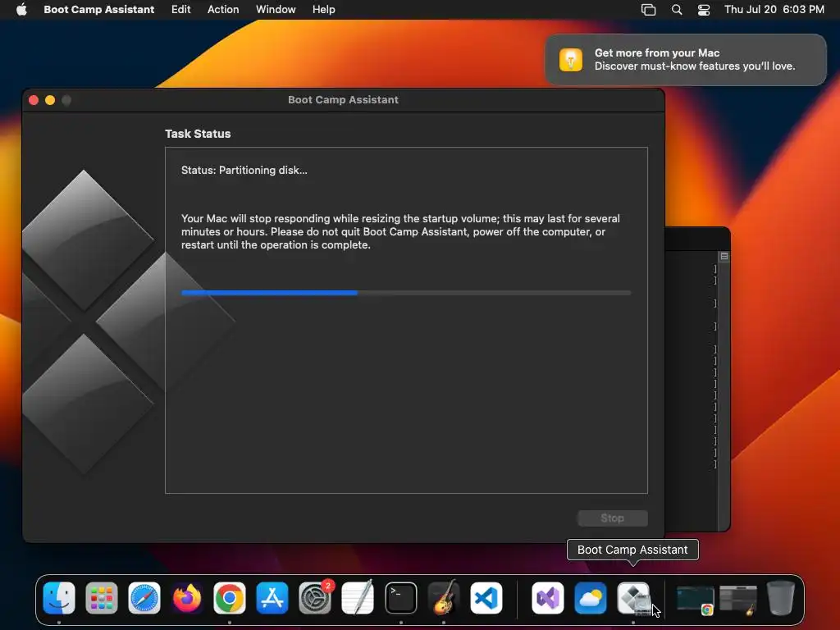
Task: Open Launchpad from the Dock
Action: coord(102,598)
